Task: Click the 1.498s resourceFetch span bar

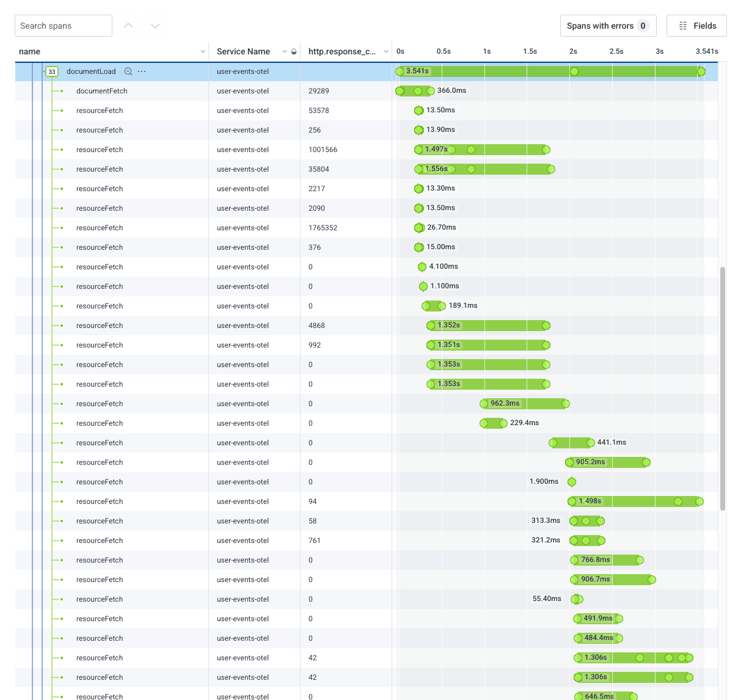Action: click(635, 501)
